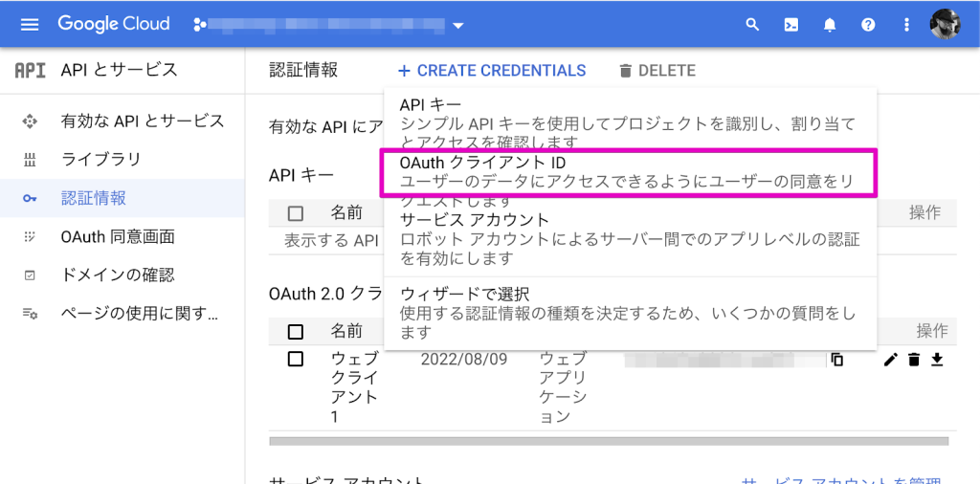Viewport: 980px width, 484px height.
Task: Click the API icon in sidebar header
Action: 30,70
